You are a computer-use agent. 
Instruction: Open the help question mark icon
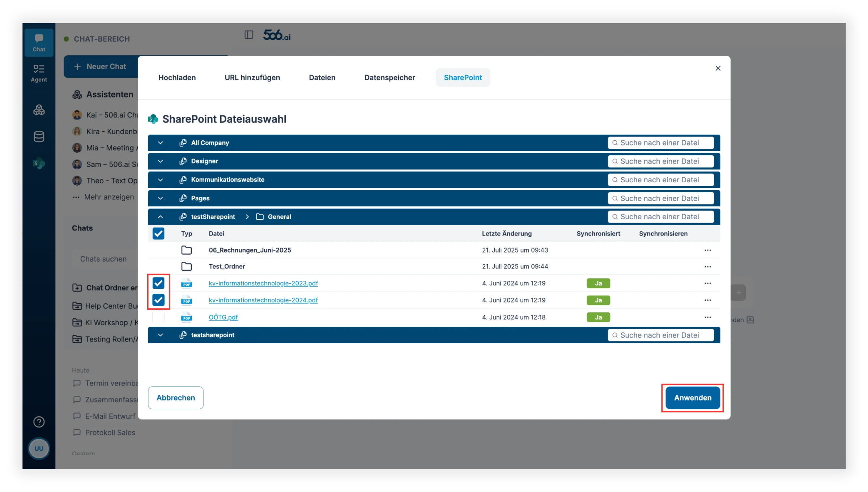click(39, 422)
